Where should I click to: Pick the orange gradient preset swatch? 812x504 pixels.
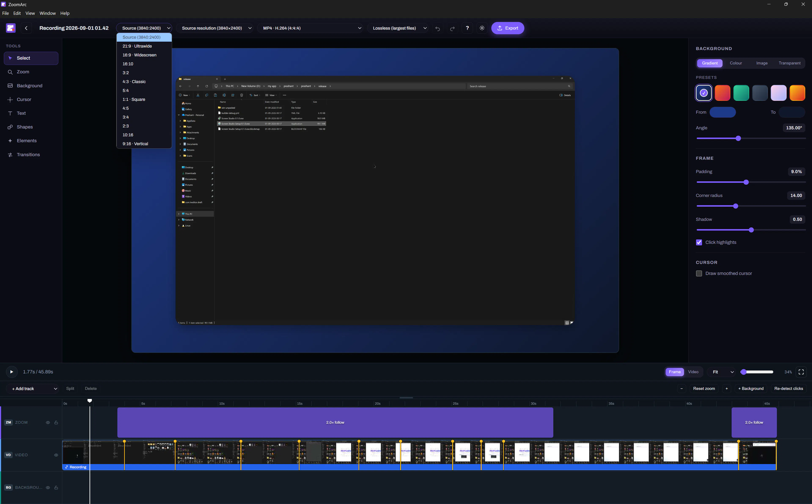797,93
